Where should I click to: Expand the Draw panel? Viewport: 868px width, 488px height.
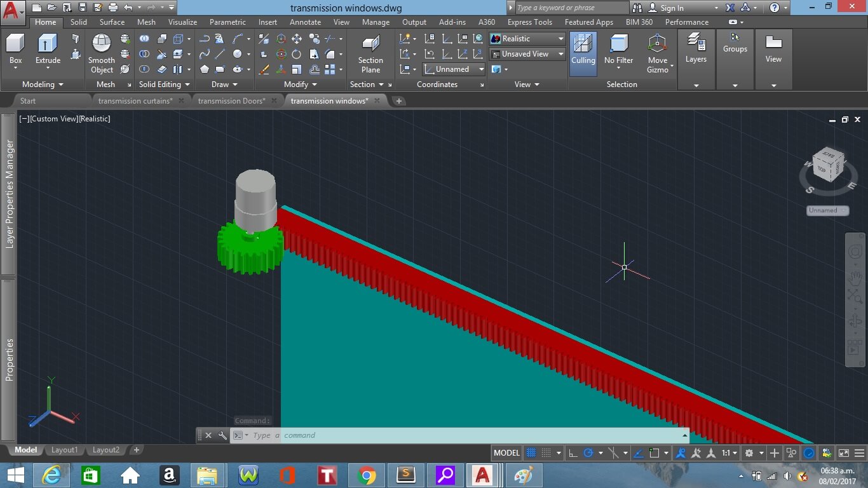click(x=225, y=85)
